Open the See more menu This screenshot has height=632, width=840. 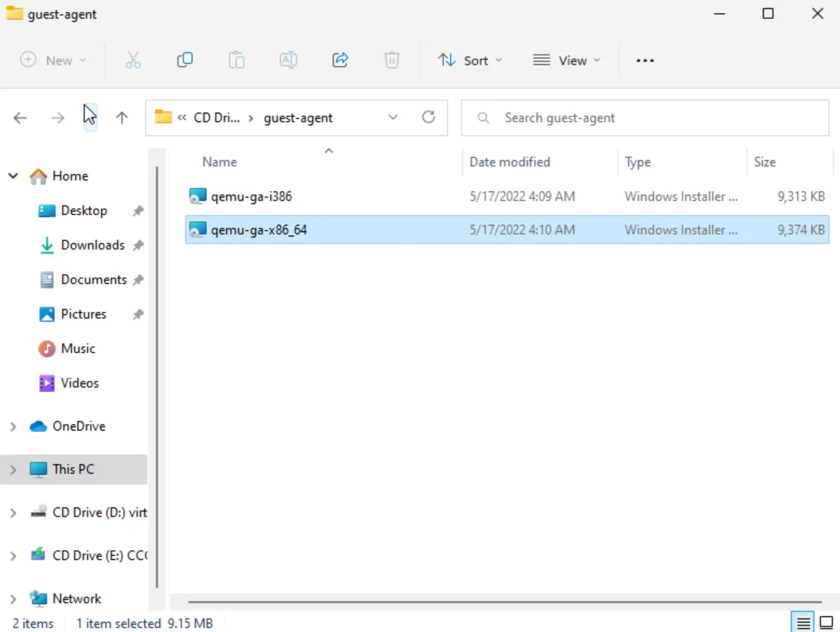(x=645, y=60)
